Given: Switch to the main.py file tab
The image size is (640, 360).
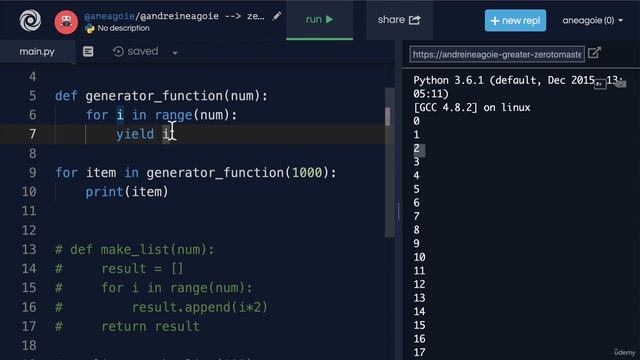Looking at the screenshot, I should [37, 52].
